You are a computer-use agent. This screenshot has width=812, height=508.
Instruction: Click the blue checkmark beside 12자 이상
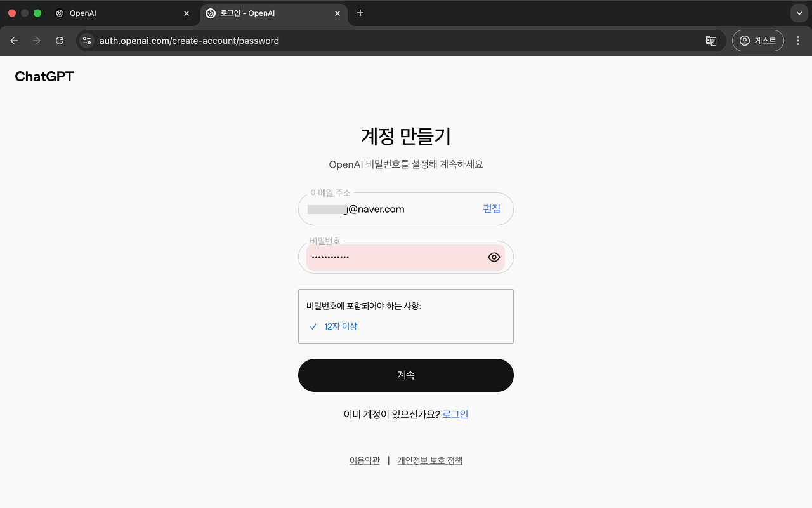pos(313,326)
